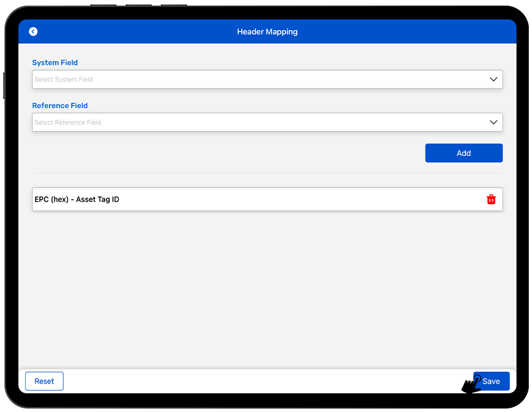Open the Select System Field combo box
532x412 pixels.
point(255,79)
